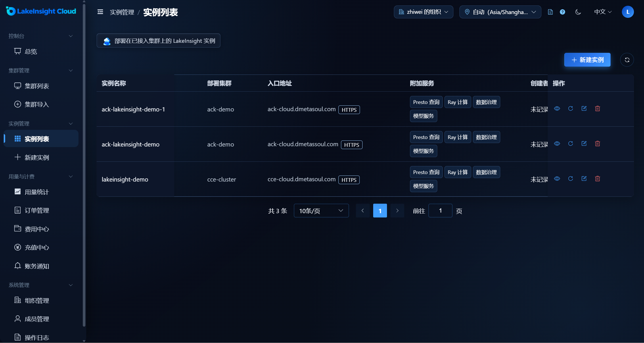Open 集群列表 in the sidebar
The image size is (644, 343).
pos(41,86)
